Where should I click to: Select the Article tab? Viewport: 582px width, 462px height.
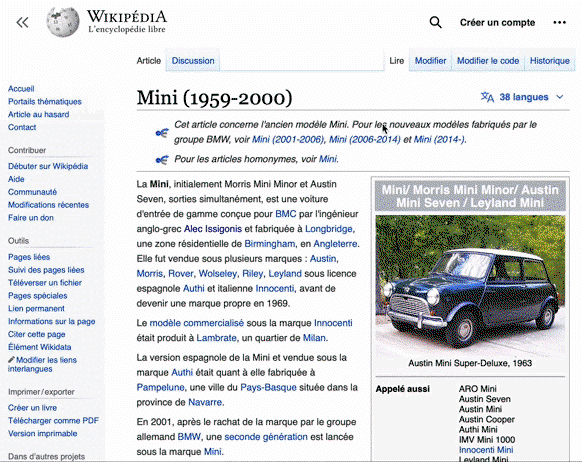(x=148, y=60)
